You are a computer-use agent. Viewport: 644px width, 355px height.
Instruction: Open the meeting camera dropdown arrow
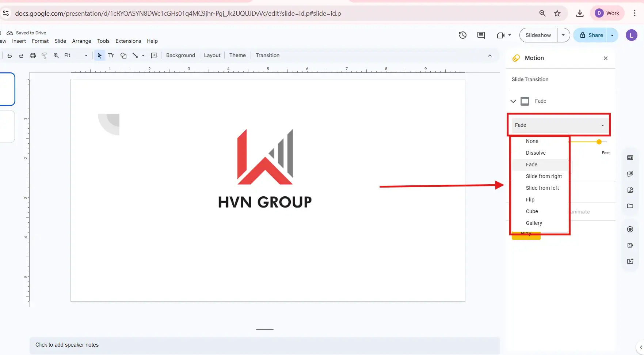510,35
